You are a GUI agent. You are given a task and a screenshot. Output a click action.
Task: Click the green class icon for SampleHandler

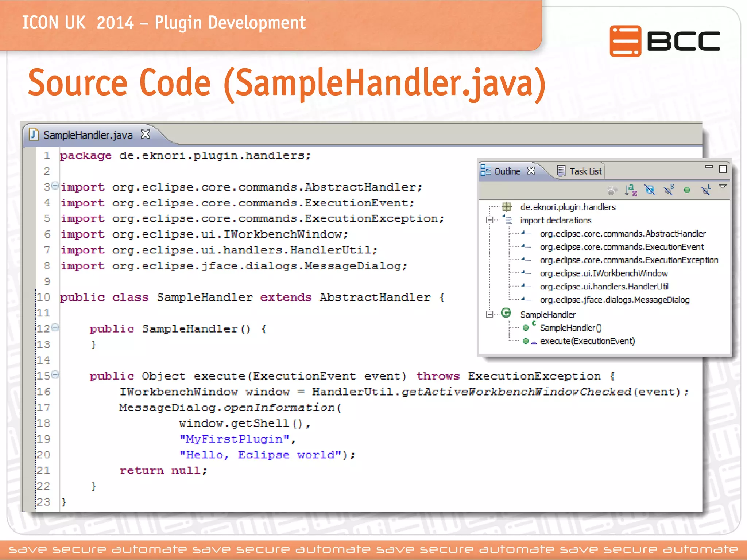[506, 313]
